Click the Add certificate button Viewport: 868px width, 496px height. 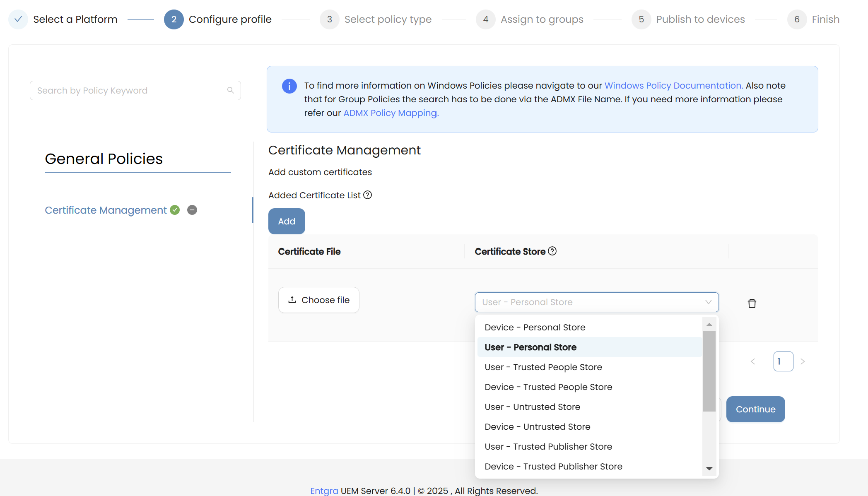[x=287, y=221]
